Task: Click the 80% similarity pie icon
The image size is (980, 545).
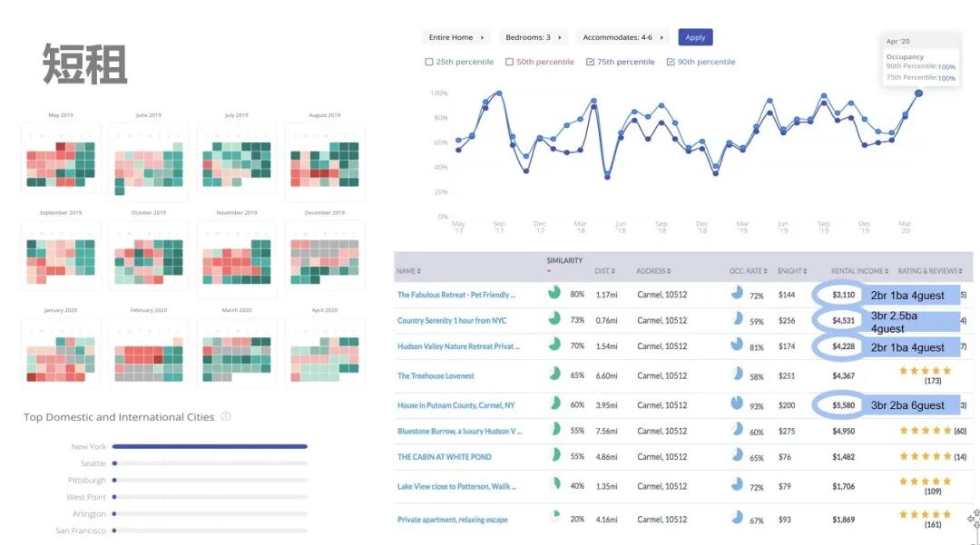Action: [x=554, y=293]
